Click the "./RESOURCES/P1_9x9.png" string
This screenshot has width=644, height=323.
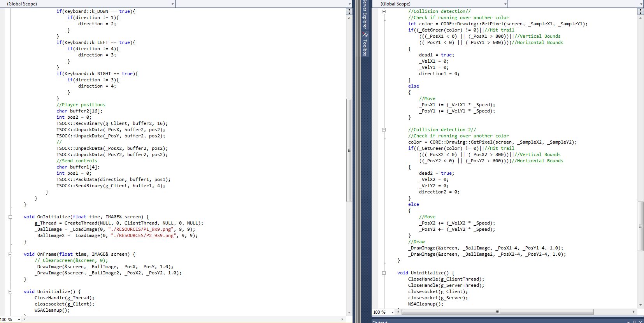141,229
